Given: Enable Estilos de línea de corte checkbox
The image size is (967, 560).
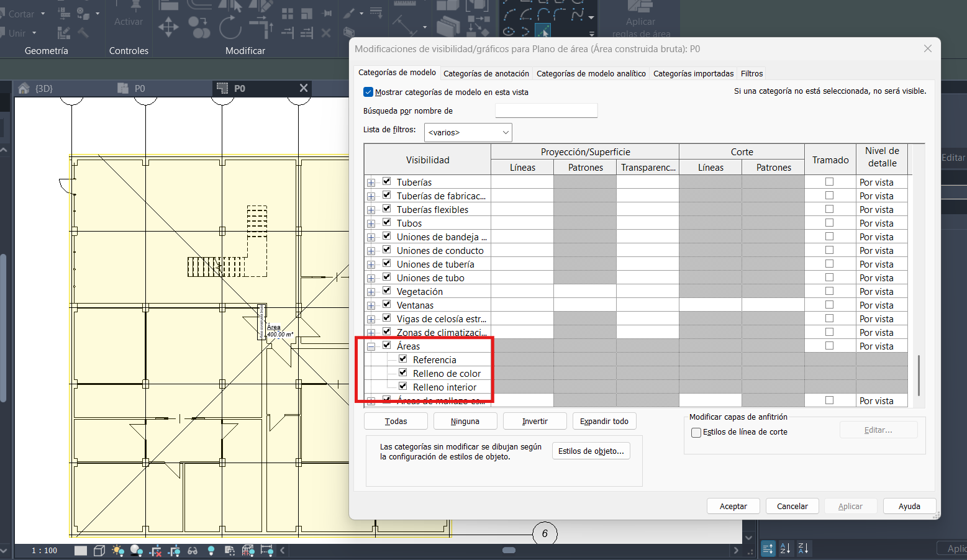Looking at the screenshot, I should click(696, 433).
